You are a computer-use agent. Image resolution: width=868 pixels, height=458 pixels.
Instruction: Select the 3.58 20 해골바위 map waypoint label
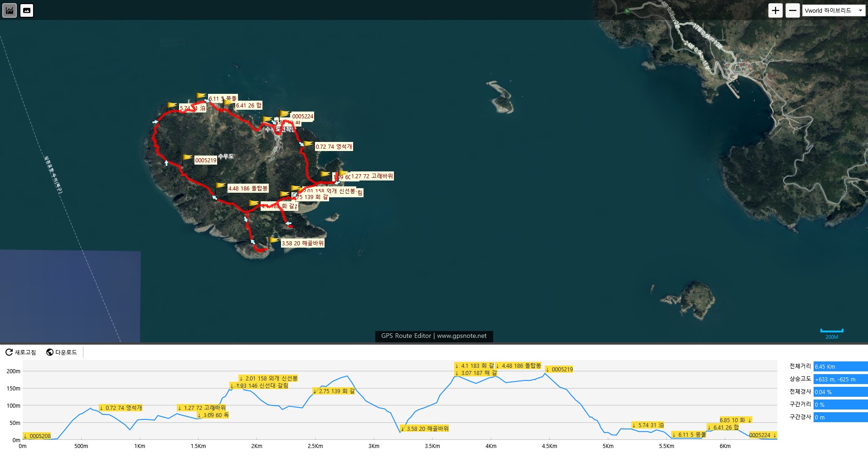pos(303,243)
